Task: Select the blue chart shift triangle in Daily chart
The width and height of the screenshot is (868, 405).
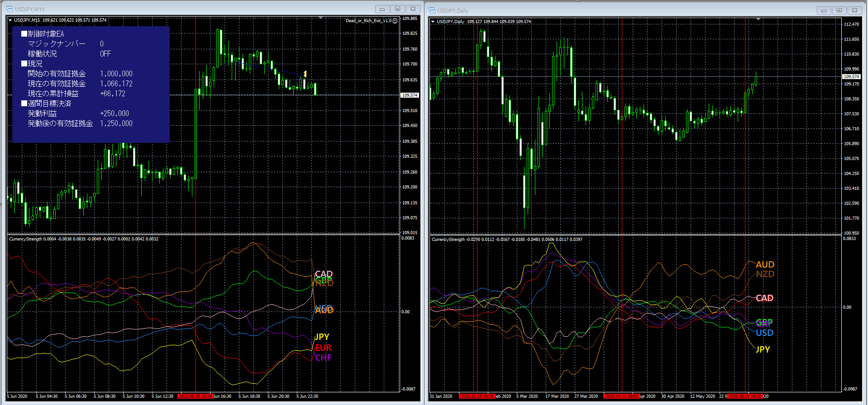Action: pyautogui.click(x=758, y=19)
